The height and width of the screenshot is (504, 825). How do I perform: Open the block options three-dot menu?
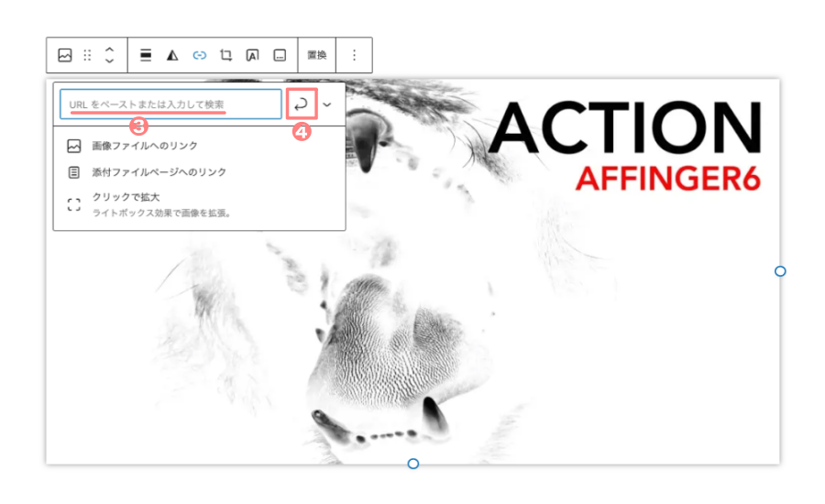click(x=354, y=55)
